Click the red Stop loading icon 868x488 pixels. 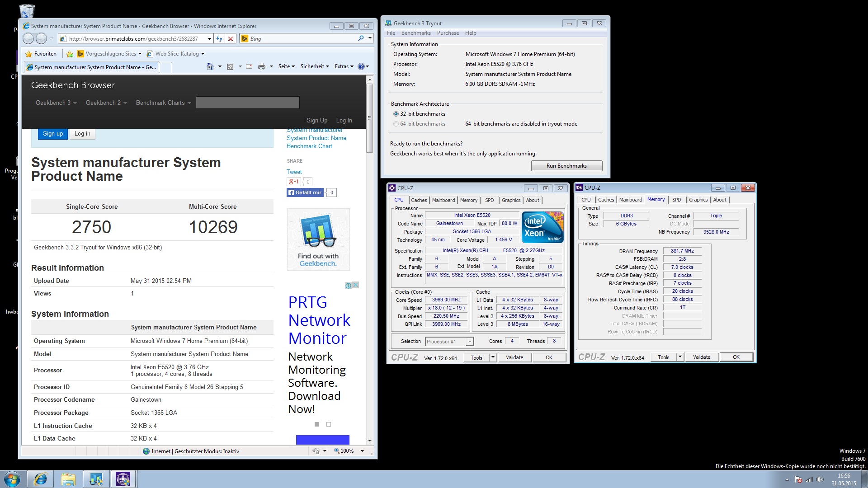(231, 39)
